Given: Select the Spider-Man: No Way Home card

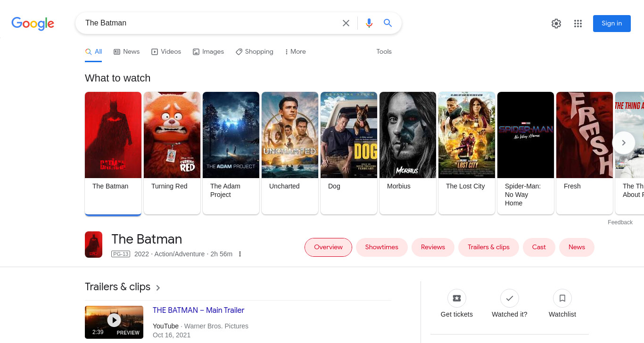Looking at the screenshot, I should [x=526, y=153].
